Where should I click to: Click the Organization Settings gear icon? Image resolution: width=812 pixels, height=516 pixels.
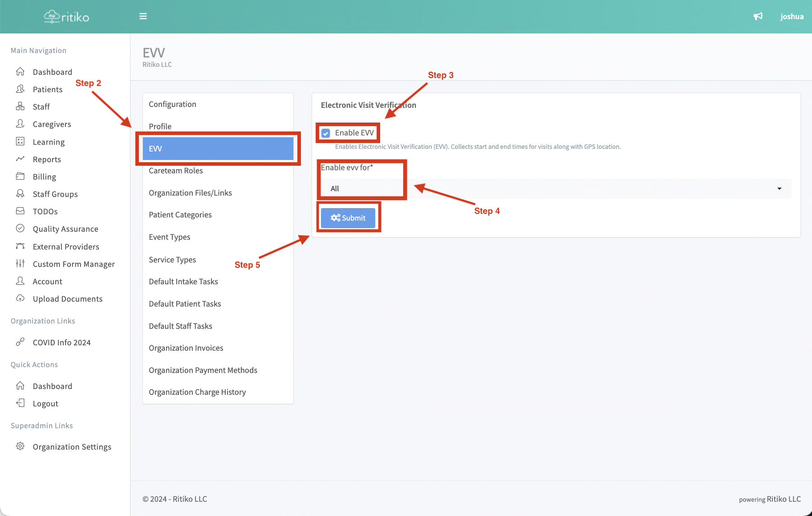tap(20, 446)
